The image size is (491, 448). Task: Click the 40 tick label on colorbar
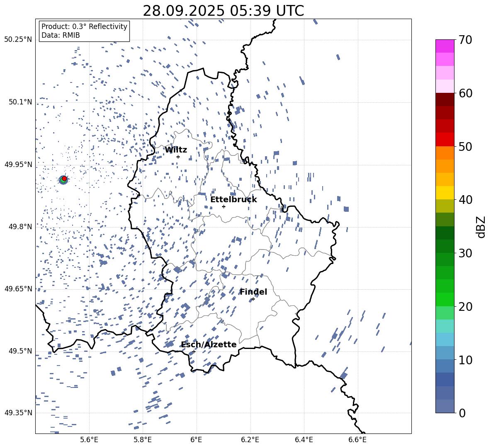coord(466,200)
